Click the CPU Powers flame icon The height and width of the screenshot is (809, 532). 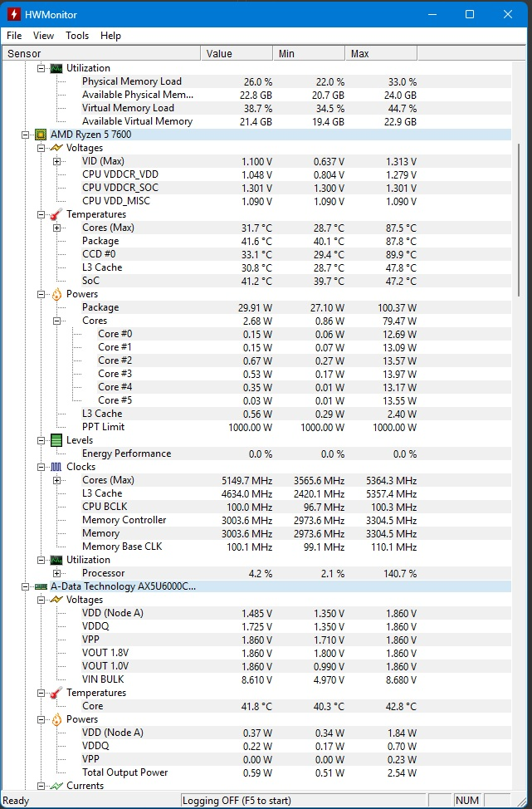[56, 295]
